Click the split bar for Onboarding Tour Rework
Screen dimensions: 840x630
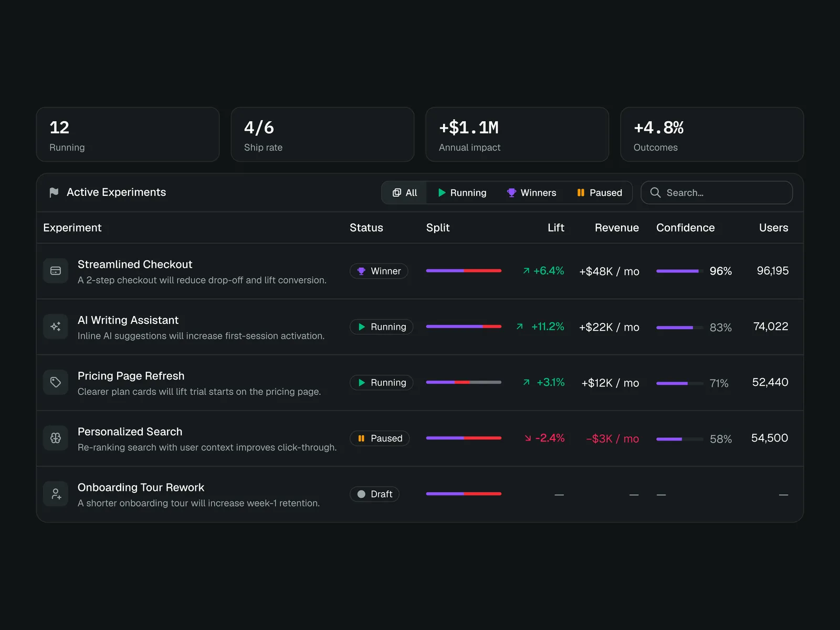tap(464, 493)
